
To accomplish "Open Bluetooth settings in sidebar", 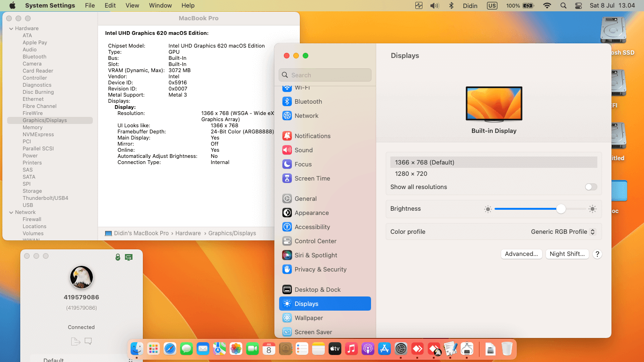I will [308, 101].
